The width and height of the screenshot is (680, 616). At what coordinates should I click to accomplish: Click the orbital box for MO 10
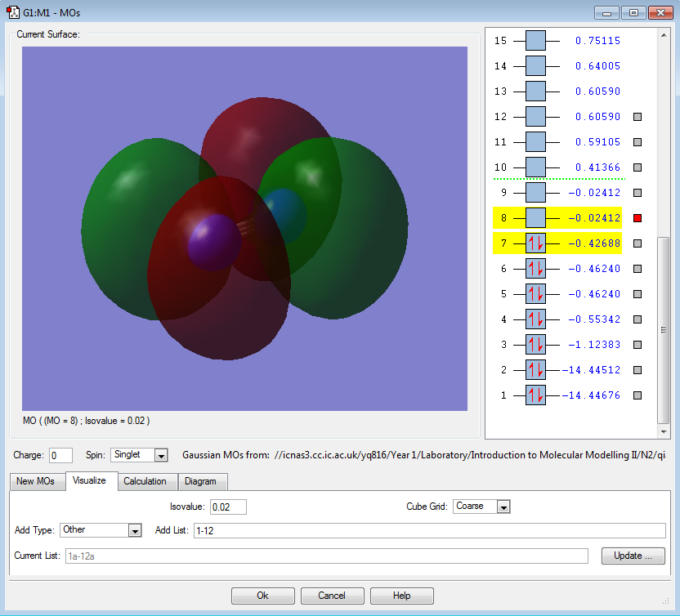point(535,167)
